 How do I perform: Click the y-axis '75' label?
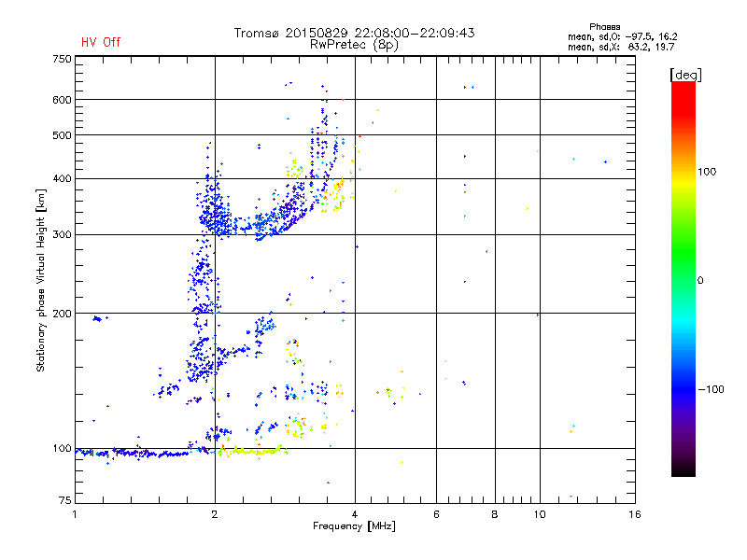point(65,500)
